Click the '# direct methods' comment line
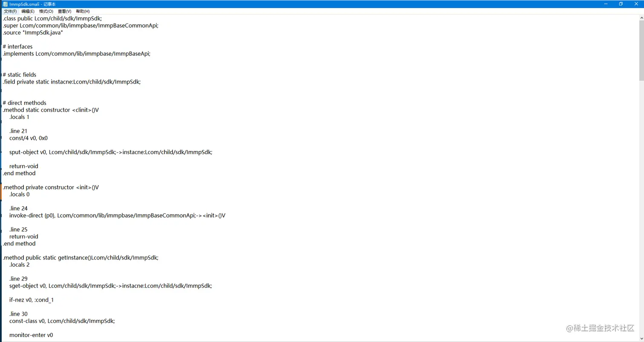The image size is (644, 342). pos(24,103)
